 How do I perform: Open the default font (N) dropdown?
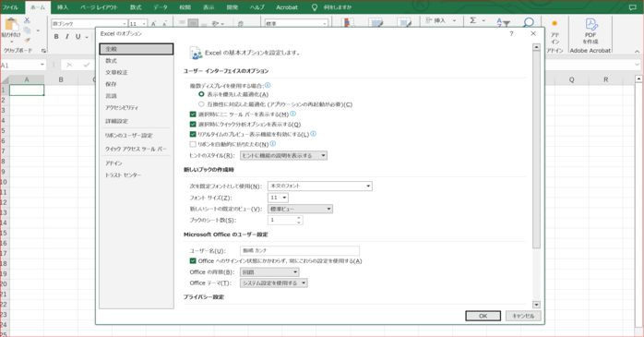click(320, 186)
